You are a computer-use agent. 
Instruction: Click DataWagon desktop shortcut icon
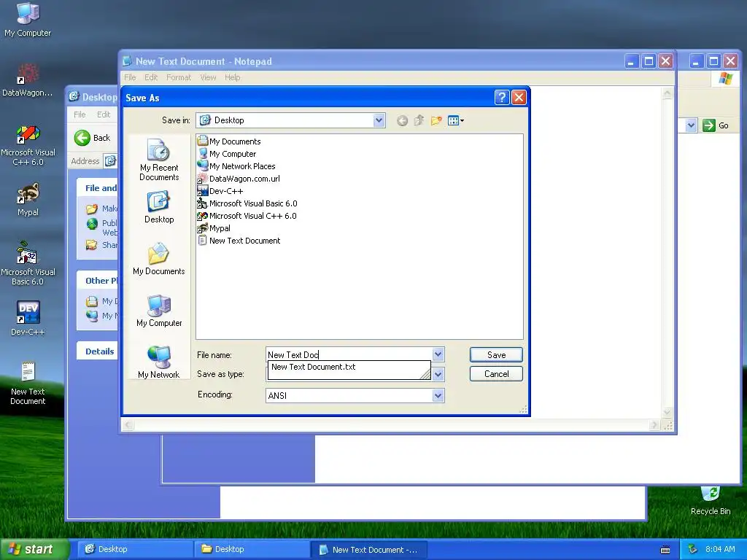(28, 80)
